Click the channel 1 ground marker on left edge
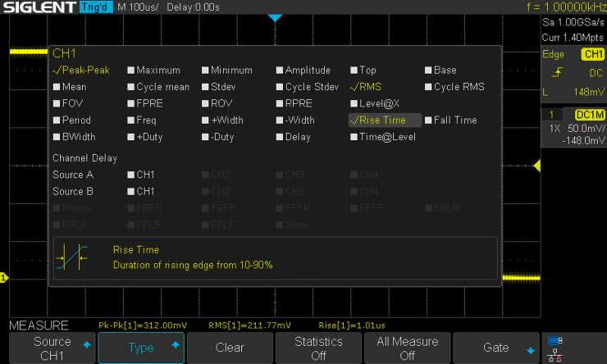The height and width of the screenshot is (364, 607). [x=4, y=279]
